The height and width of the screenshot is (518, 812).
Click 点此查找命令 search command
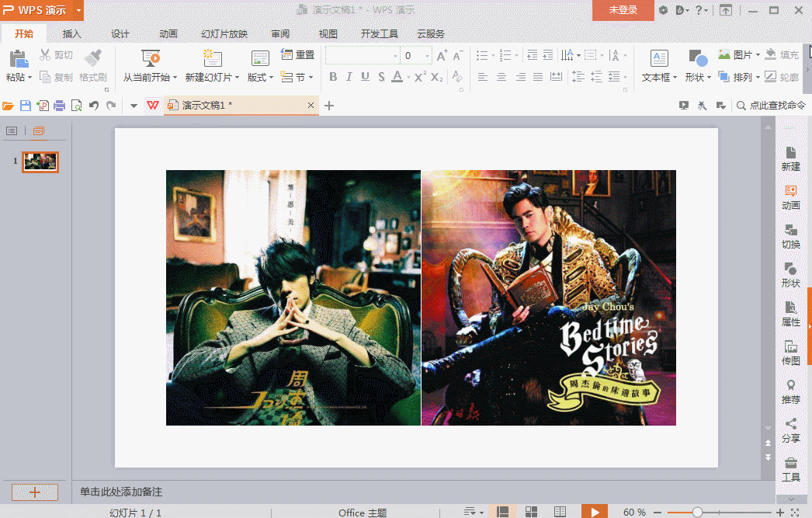point(771,106)
